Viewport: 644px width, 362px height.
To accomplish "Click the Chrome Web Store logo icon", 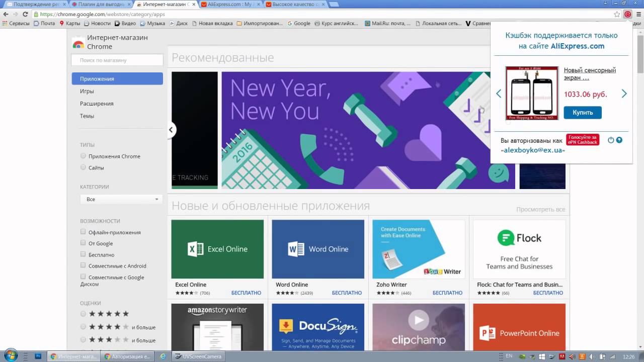I will click(78, 43).
